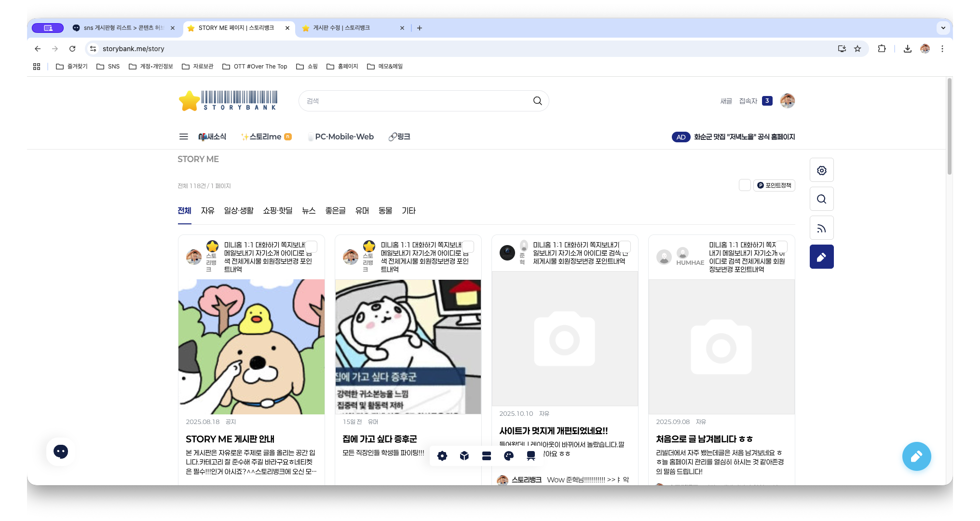Tick the checkbox next to 포인트정책
This screenshot has height=521, width=980.
coord(745,185)
